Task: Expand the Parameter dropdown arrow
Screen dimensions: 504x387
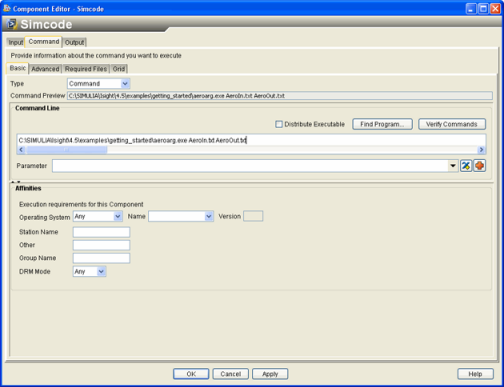Action: pos(453,166)
